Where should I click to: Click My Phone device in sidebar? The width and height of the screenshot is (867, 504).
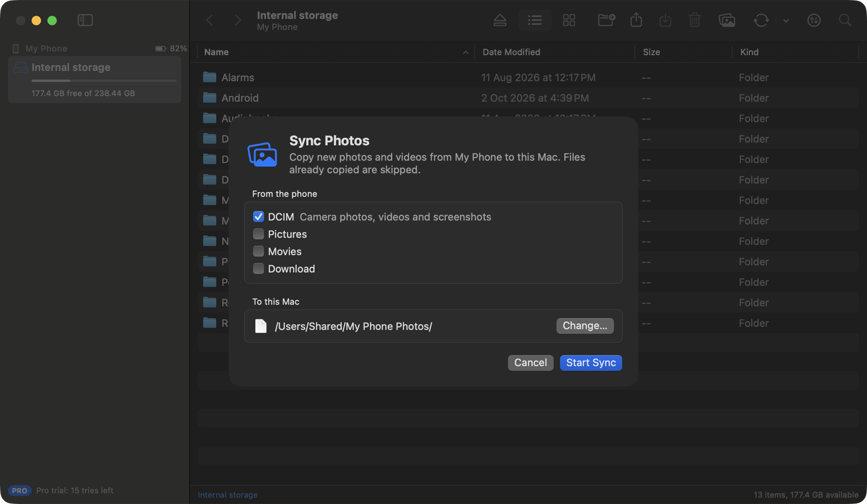tap(46, 48)
